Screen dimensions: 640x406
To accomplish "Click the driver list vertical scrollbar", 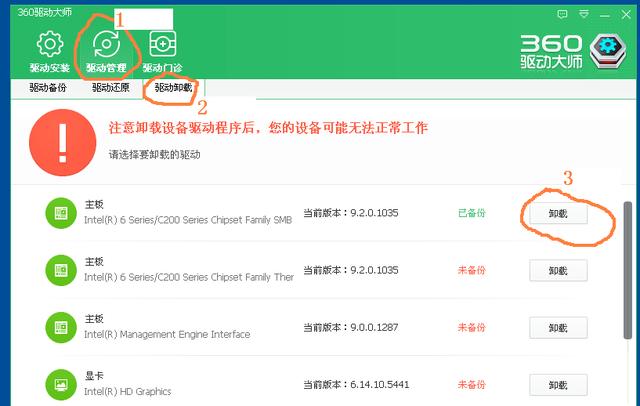I will point(628,270).
